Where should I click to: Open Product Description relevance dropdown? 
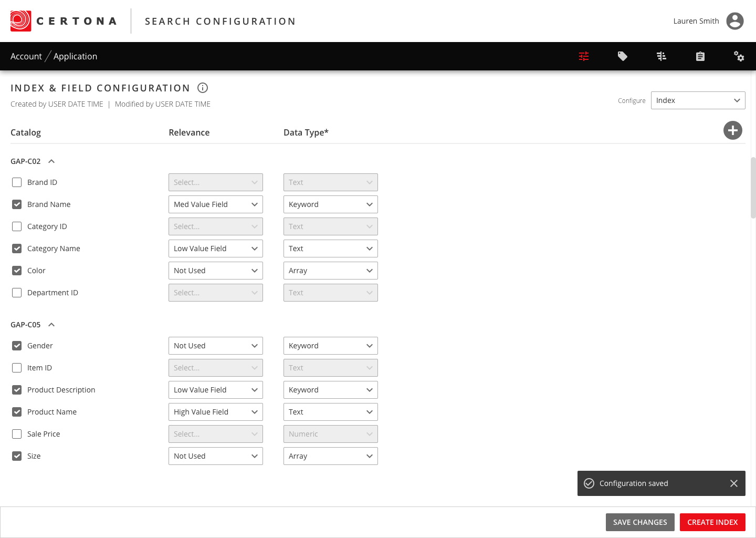tap(216, 390)
